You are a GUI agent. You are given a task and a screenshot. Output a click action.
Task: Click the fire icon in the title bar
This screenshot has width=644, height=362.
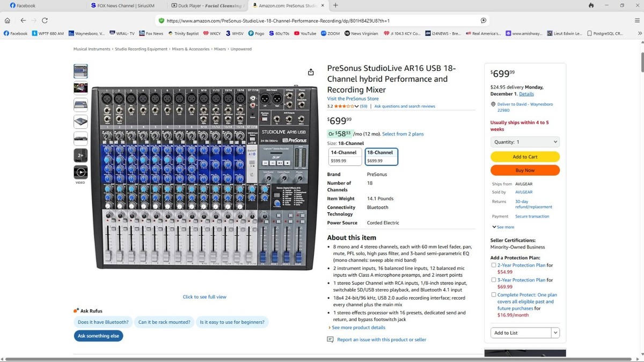coord(591,5)
